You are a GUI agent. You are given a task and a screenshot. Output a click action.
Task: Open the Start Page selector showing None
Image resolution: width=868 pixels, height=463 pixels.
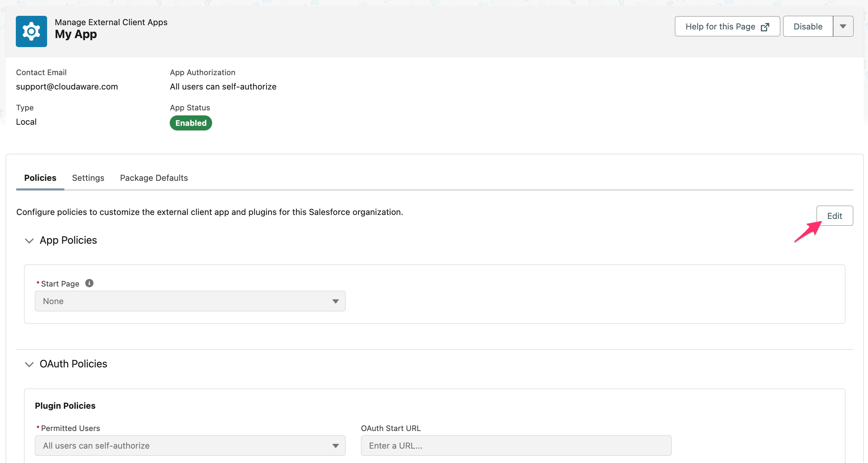(190, 301)
